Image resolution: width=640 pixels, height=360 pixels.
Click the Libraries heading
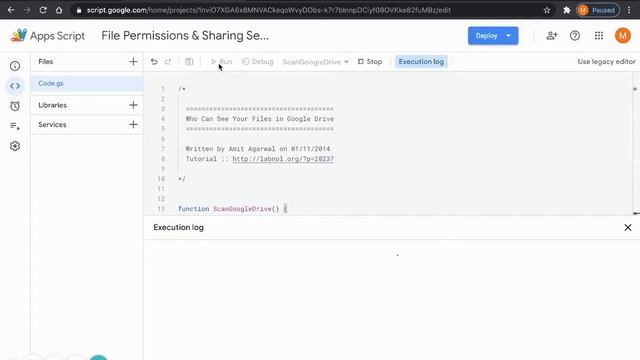52,105
